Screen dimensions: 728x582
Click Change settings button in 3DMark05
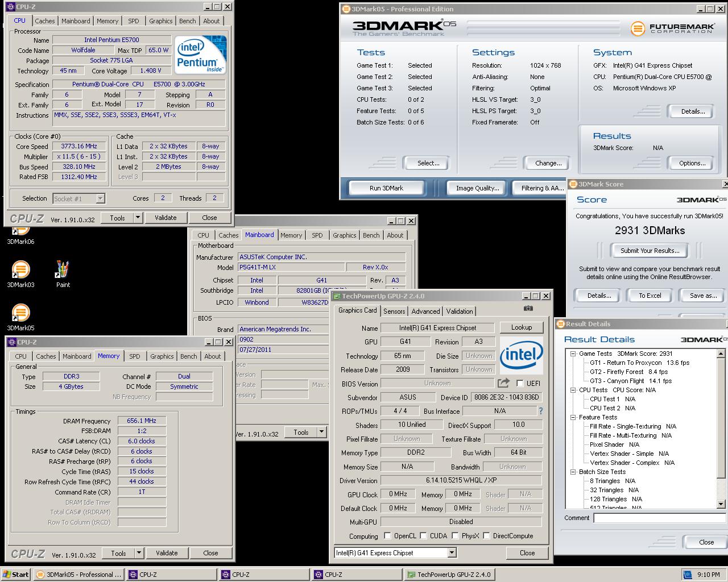[x=548, y=163]
